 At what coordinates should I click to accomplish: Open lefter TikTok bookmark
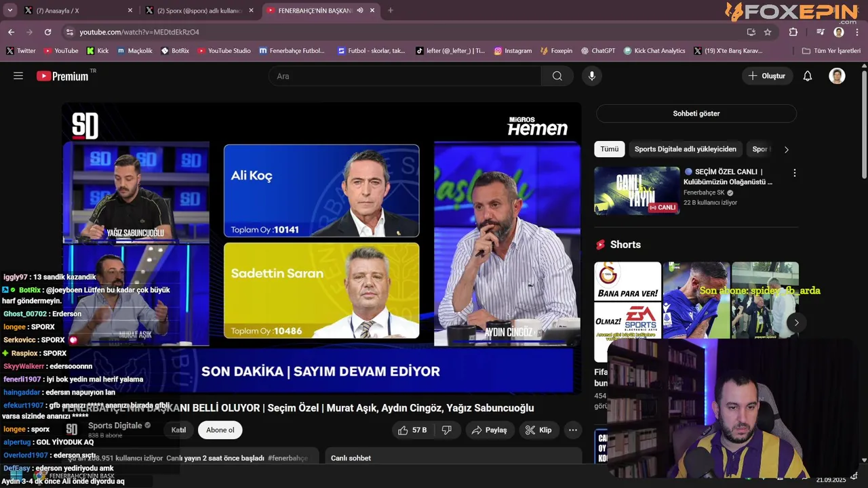coord(451,51)
